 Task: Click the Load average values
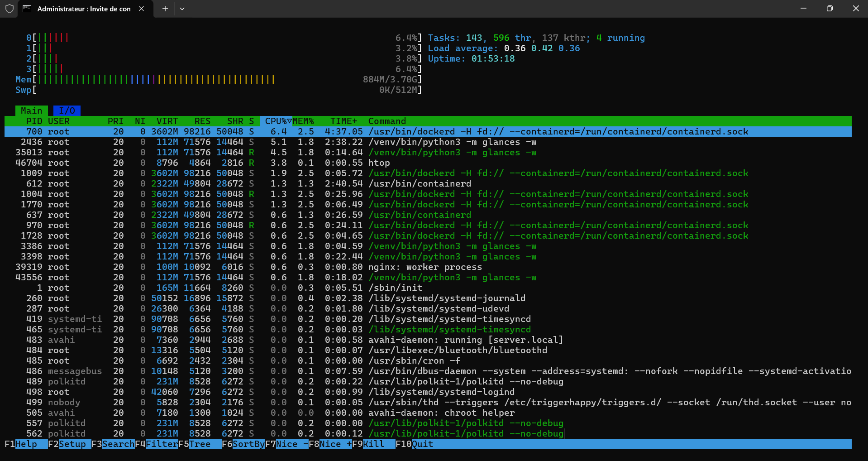[x=542, y=48]
